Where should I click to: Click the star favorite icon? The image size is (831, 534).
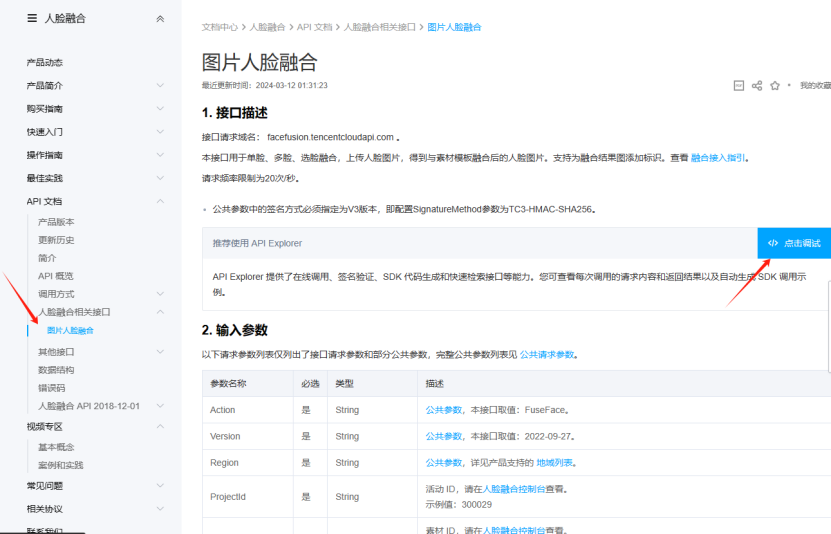[x=775, y=85]
